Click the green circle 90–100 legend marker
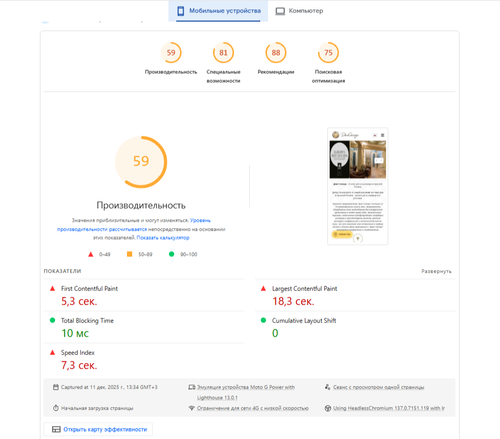This screenshot has height=439, width=500. pos(171,254)
